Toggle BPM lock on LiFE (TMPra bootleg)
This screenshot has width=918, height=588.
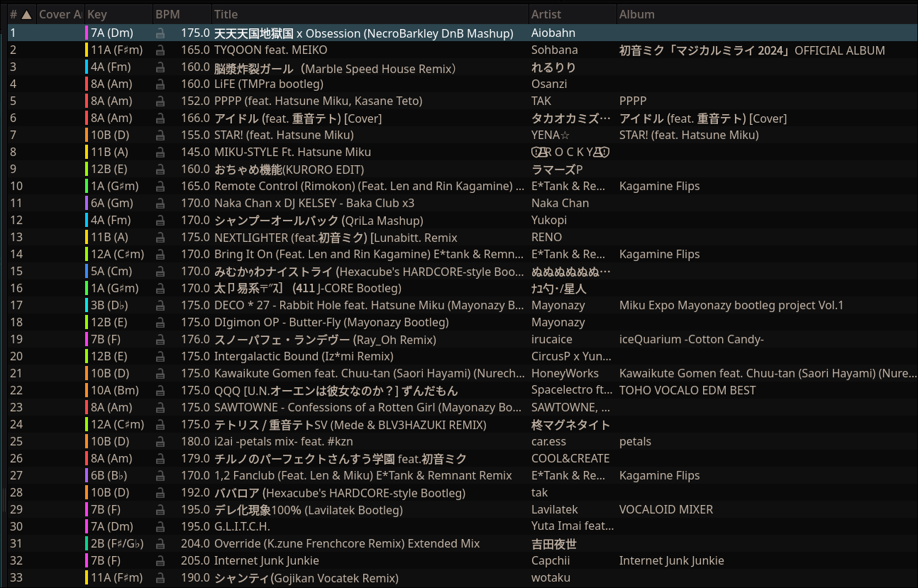(x=160, y=84)
